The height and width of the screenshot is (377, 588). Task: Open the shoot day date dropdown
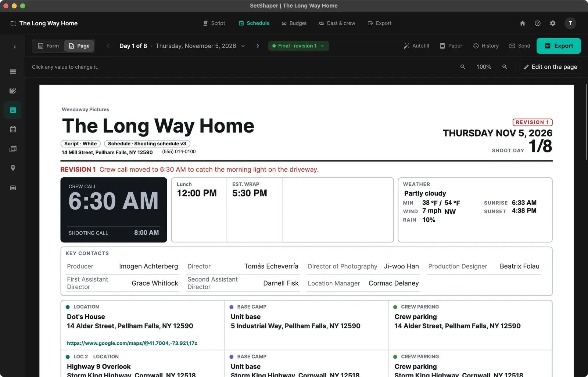(x=182, y=46)
